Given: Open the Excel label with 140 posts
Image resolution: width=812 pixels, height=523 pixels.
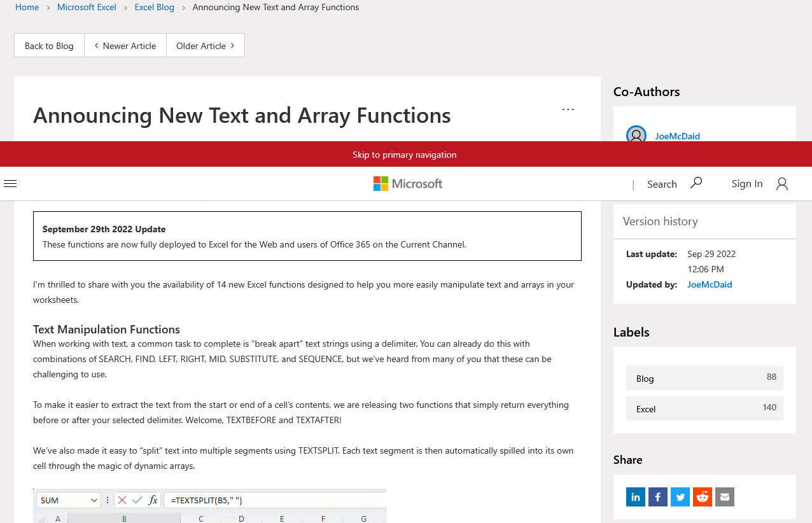Looking at the screenshot, I should coord(704,408).
